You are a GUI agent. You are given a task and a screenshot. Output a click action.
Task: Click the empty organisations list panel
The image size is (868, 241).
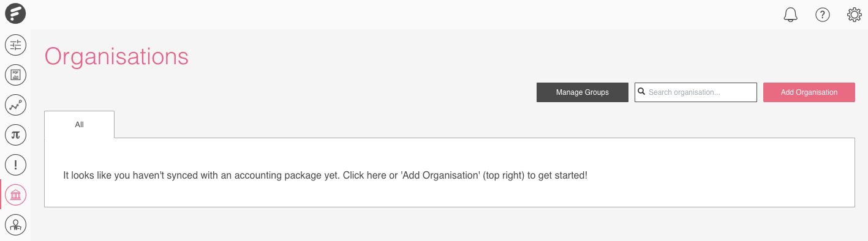(450, 172)
